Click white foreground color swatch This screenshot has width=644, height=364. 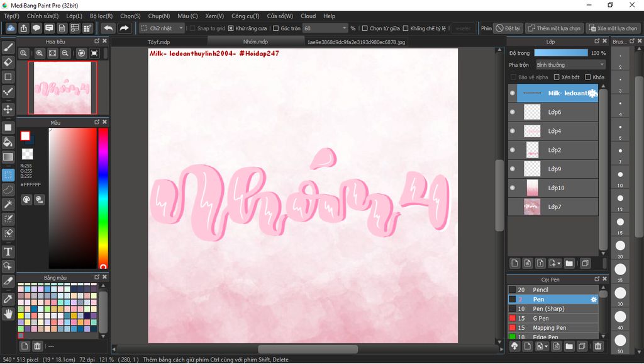coord(25,136)
